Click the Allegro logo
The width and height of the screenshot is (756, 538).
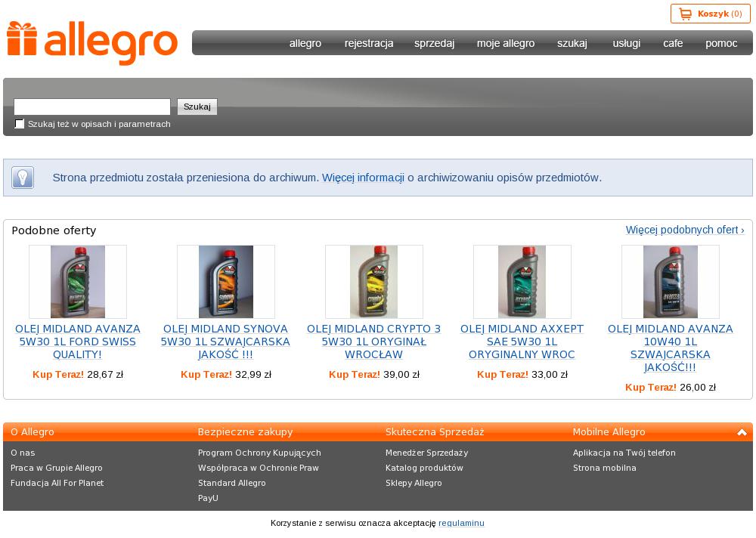92,43
